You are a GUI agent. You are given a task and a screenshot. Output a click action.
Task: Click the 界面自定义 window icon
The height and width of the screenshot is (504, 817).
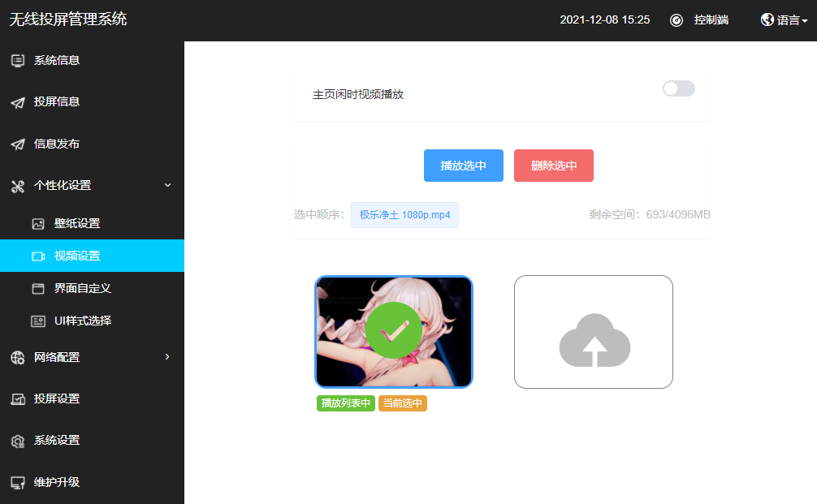tap(38, 288)
